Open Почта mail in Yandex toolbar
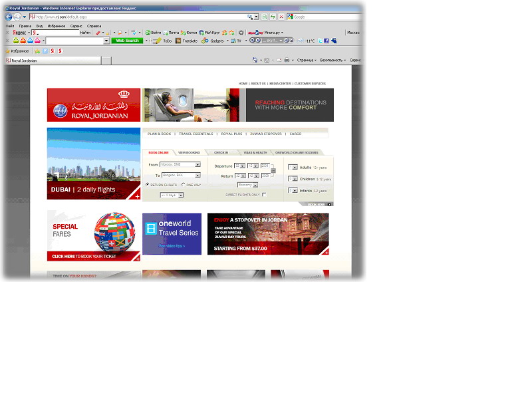Screen dimensions: 532x399 click(171, 33)
